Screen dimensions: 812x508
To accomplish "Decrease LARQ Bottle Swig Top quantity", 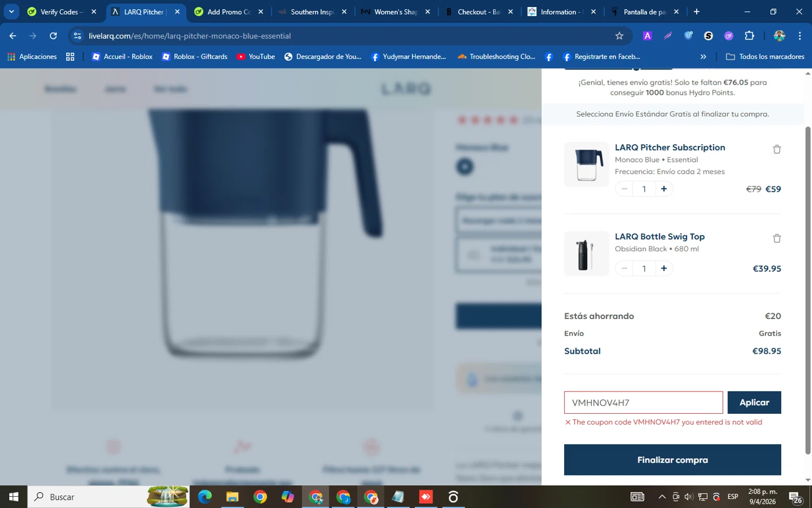I will point(624,269).
